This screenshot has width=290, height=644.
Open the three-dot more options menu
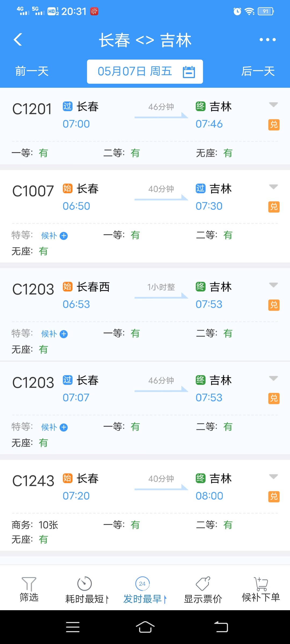click(x=267, y=40)
